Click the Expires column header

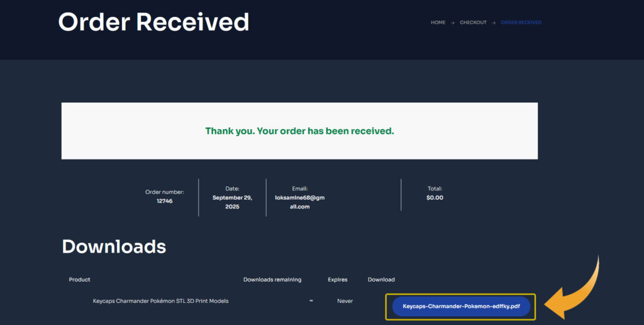[x=338, y=280]
